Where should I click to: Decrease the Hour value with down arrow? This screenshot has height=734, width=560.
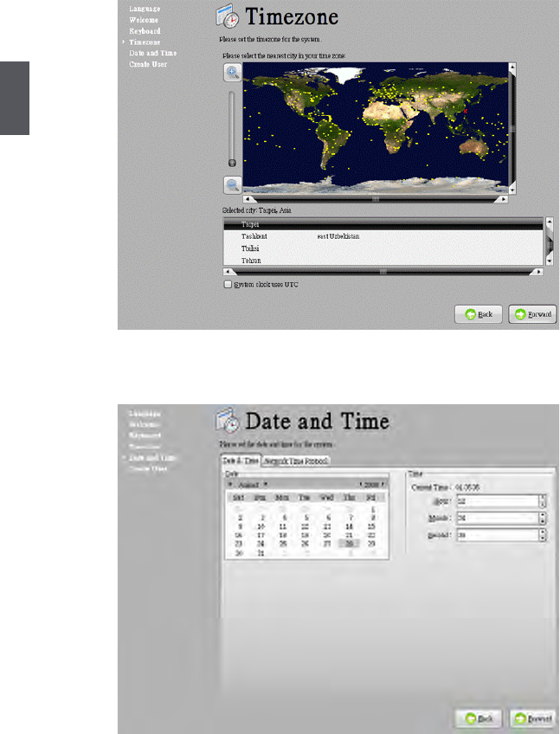[x=543, y=505]
